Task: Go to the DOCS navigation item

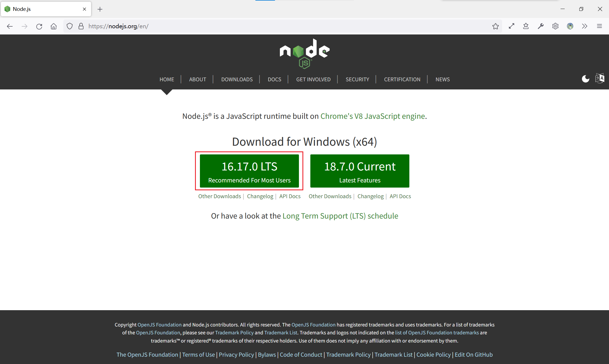Action: (x=274, y=79)
